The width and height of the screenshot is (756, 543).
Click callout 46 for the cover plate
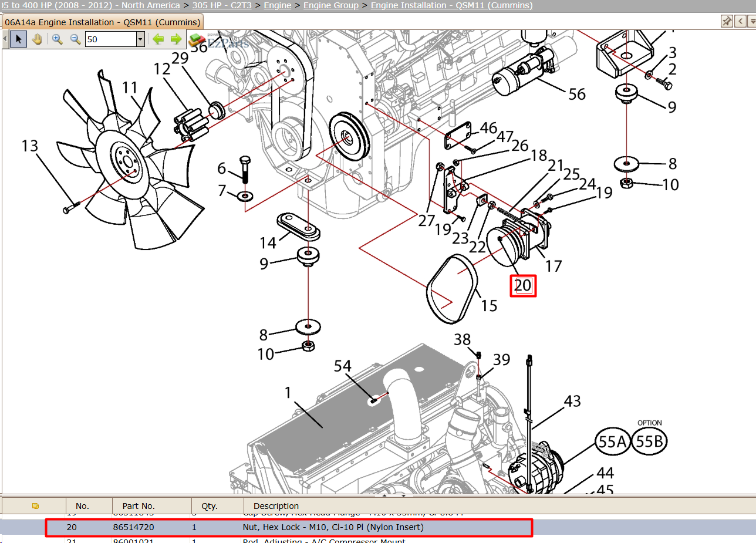coord(488,128)
